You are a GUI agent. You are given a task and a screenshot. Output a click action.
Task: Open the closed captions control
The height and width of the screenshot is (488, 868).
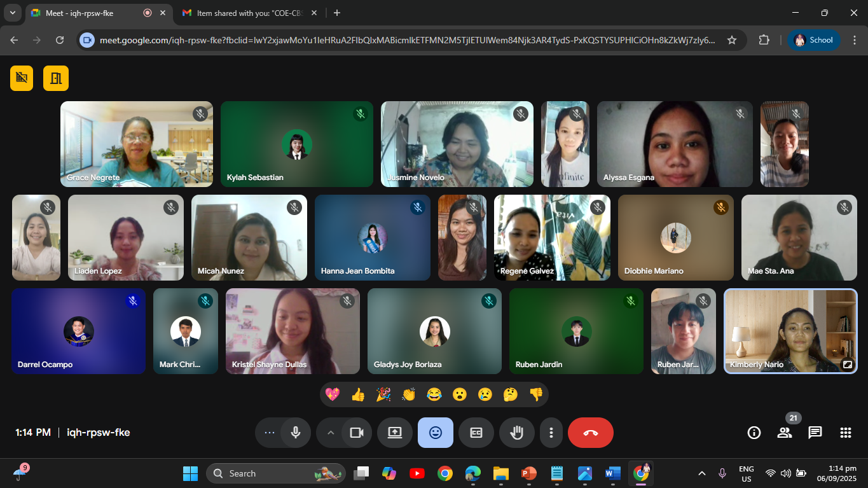[x=476, y=433]
